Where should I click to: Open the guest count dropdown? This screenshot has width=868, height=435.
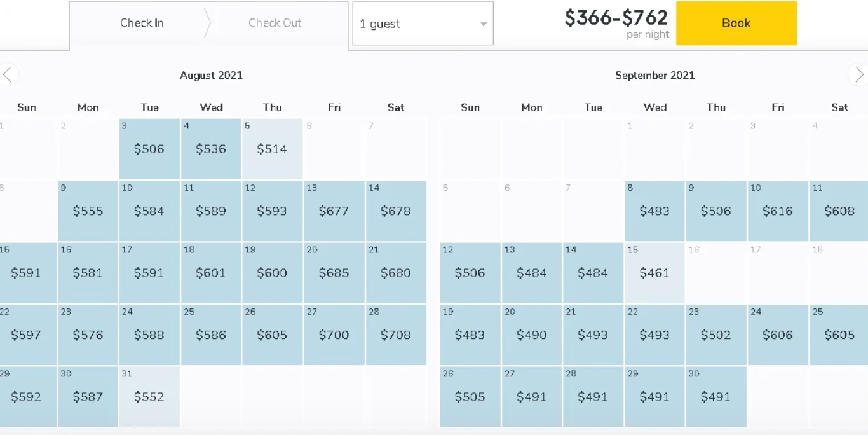(x=423, y=24)
